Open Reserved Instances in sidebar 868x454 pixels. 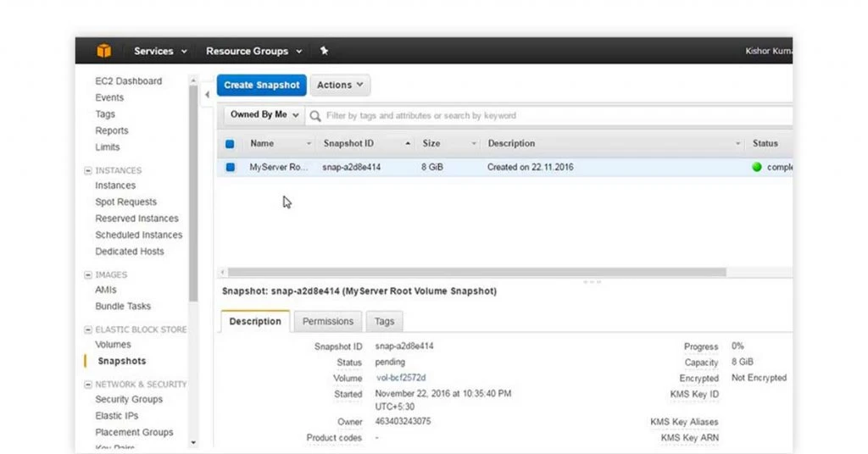click(x=136, y=219)
